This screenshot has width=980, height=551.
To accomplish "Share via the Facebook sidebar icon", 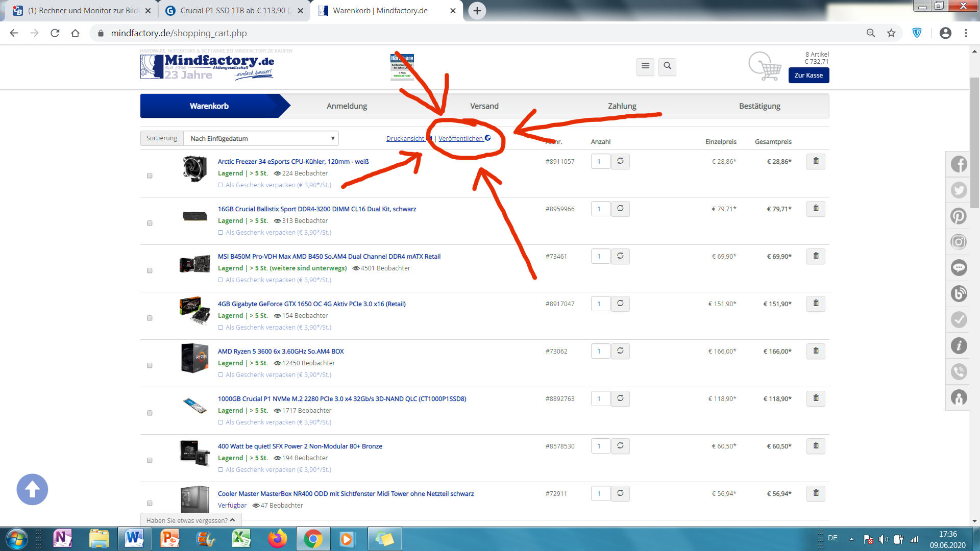I will pyautogui.click(x=959, y=164).
